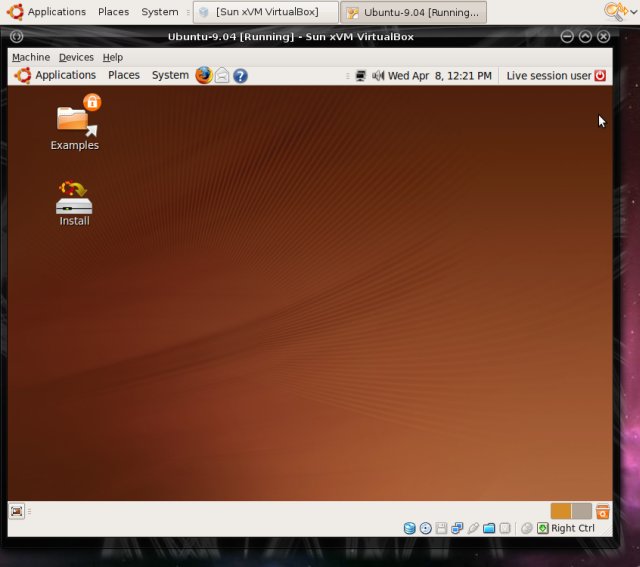
Task: Launch Firefox from the guest panel
Action: click(204, 75)
